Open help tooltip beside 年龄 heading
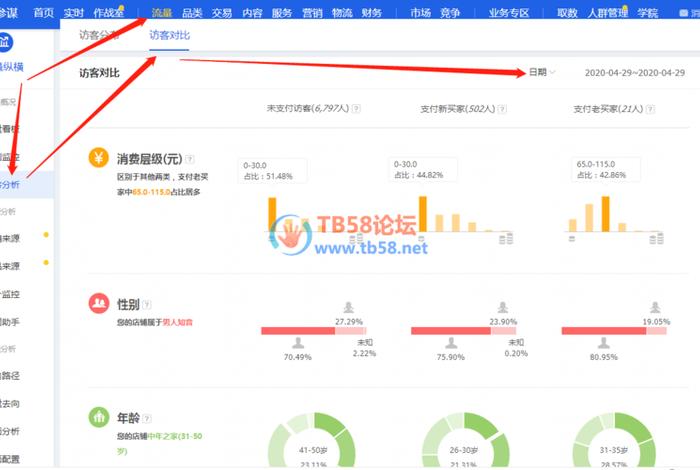This screenshot has width=700, height=470. pos(147,418)
